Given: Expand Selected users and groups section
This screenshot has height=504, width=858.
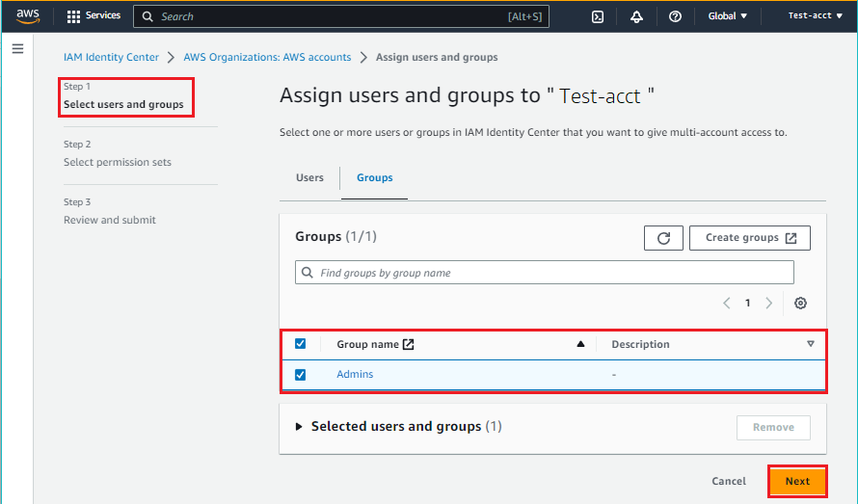Looking at the screenshot, I should pos(299,427).
